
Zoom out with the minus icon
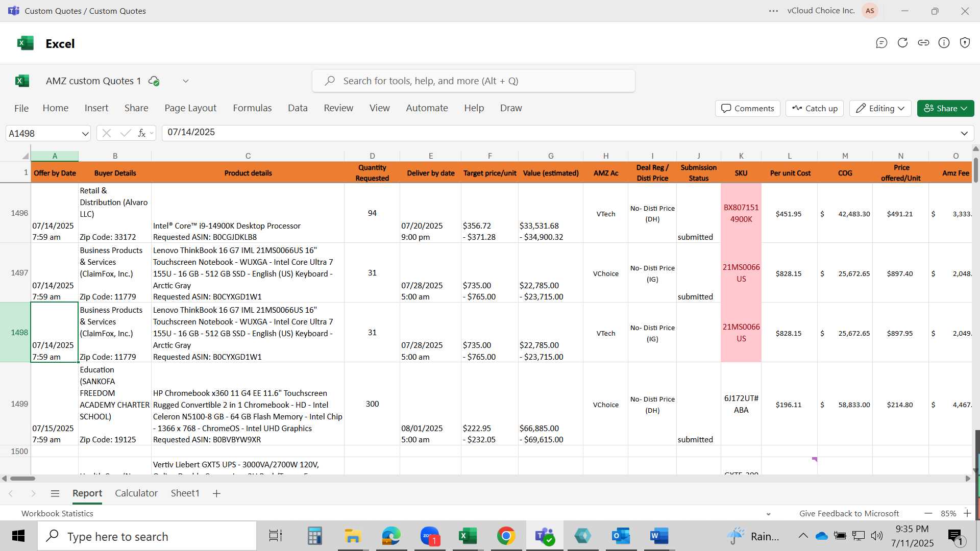coord(928,513)
